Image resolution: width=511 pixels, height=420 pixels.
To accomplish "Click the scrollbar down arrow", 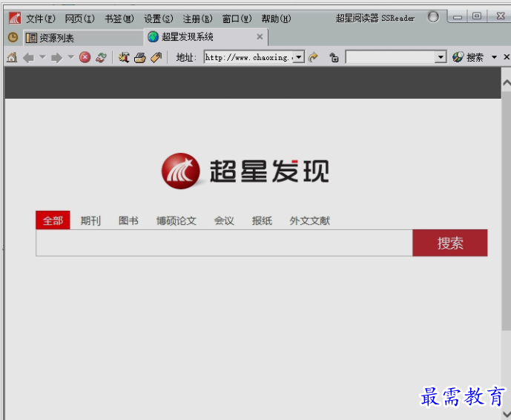I will (x=507, y=413).
